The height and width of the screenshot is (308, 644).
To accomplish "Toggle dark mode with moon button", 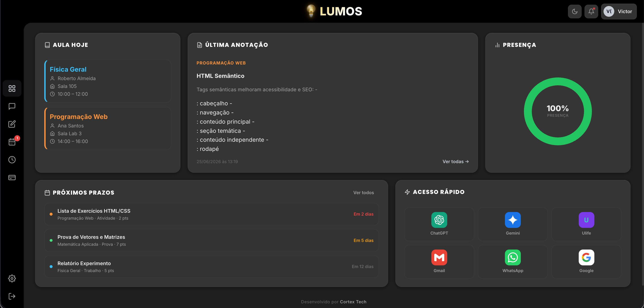I will (x=575, y=11).
